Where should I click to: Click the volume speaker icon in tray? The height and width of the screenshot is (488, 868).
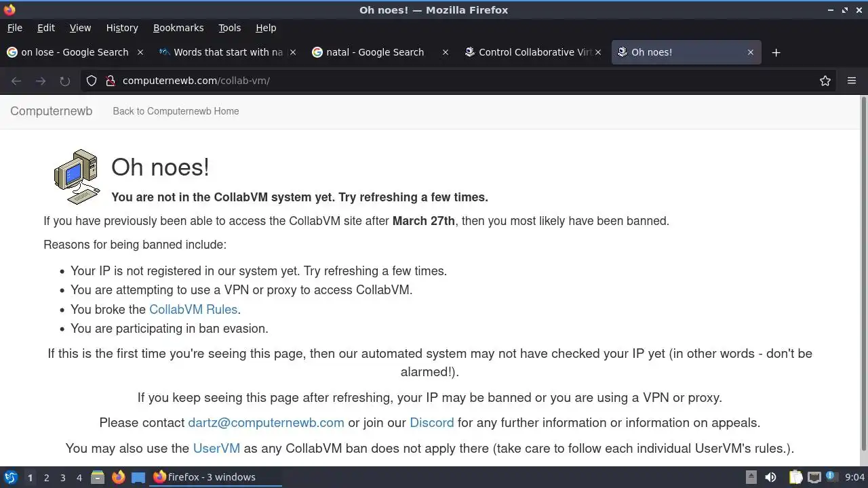coord(770,477)
